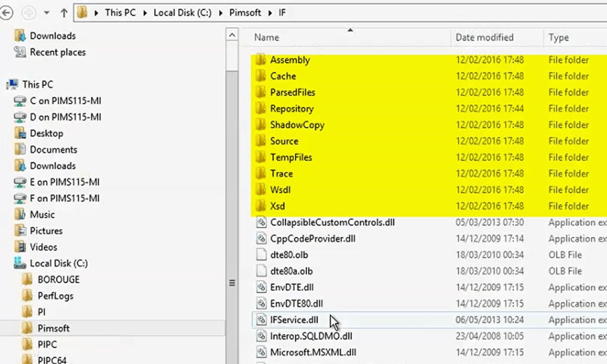Expand chevron after Pimsoft breadcrumb
The image size is (607, 364).
point(270,13)
